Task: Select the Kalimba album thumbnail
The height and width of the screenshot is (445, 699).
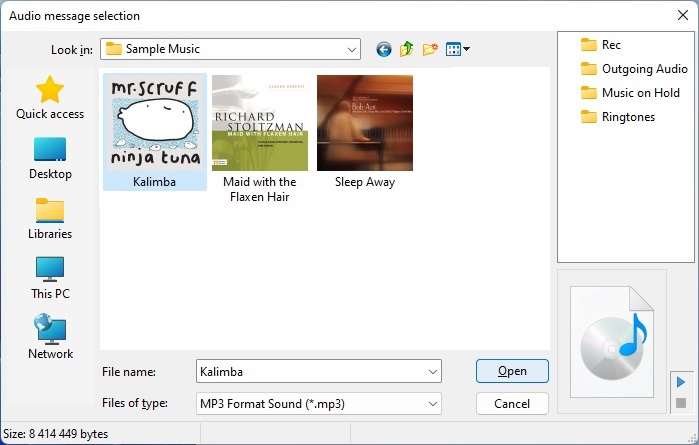Action: coord(155,123)
